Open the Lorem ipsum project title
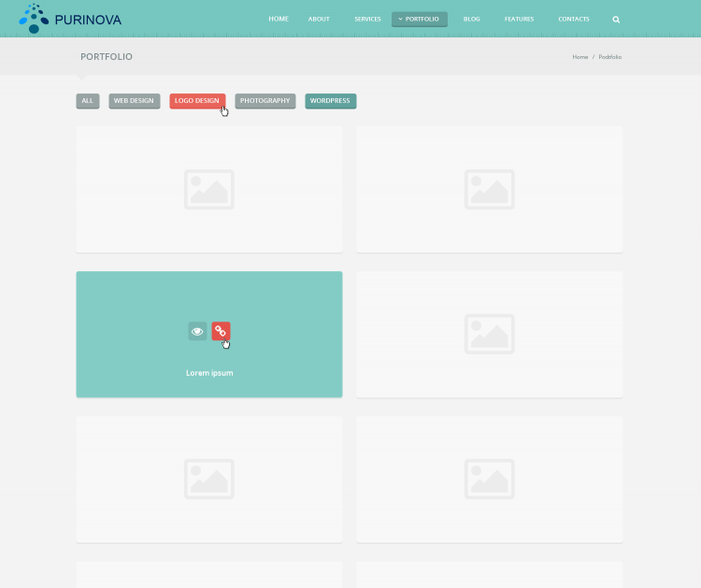The width and height of the screenshot is (701, 588). (x=209, y=373)
